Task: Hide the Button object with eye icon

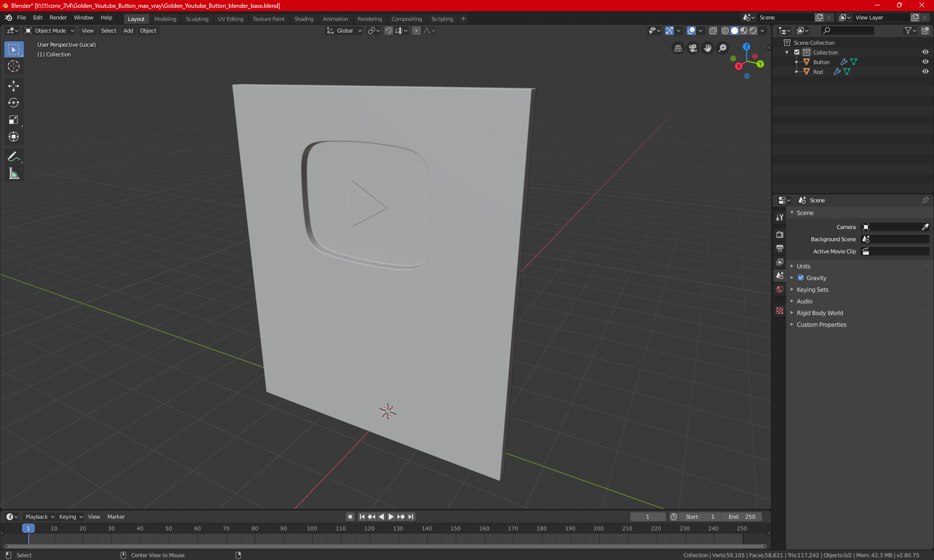Action: tap(925, 62)
